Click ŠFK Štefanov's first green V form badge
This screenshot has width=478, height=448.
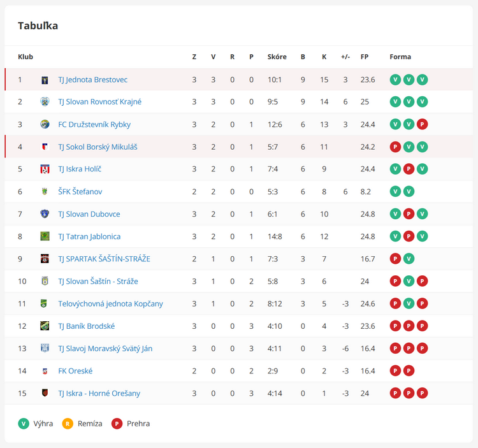395,192
